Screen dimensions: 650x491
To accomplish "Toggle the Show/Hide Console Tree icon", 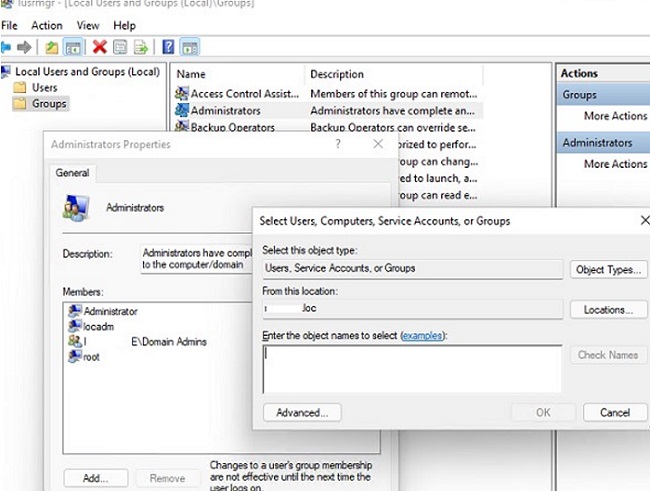I will [72, 47].
